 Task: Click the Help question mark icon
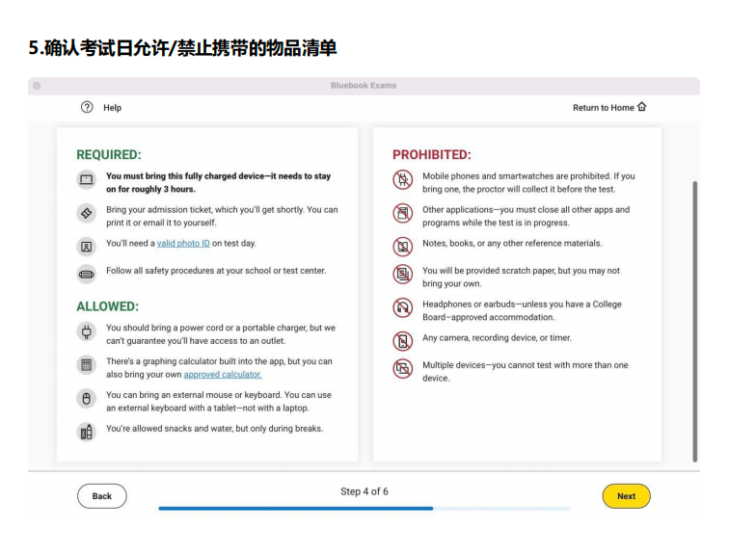point(87,107)
